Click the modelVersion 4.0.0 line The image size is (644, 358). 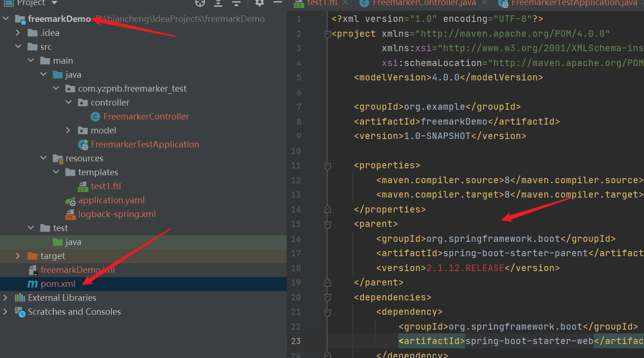coord(449,78)
